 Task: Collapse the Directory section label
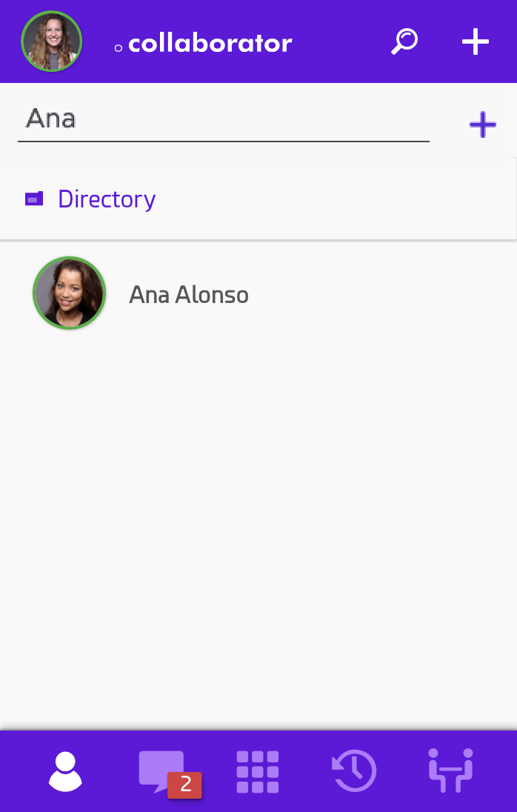pyautogui.click(x=107, y=199)
